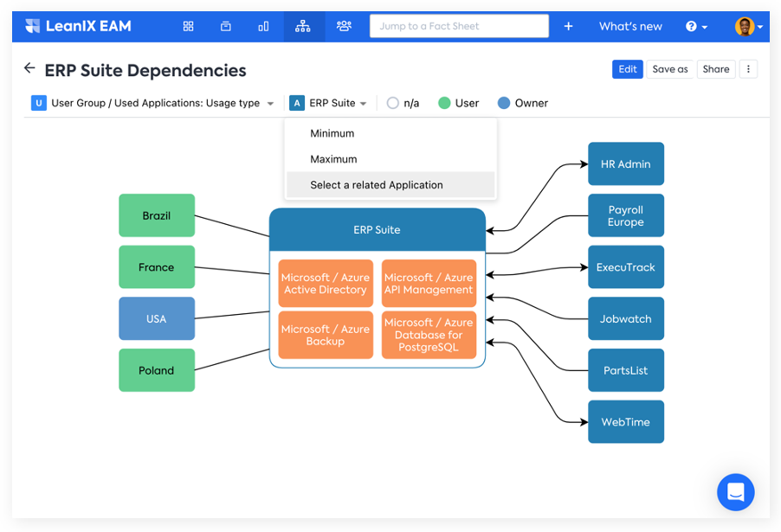Click the Share button
The image size is (781, 532).
[716, 69]
